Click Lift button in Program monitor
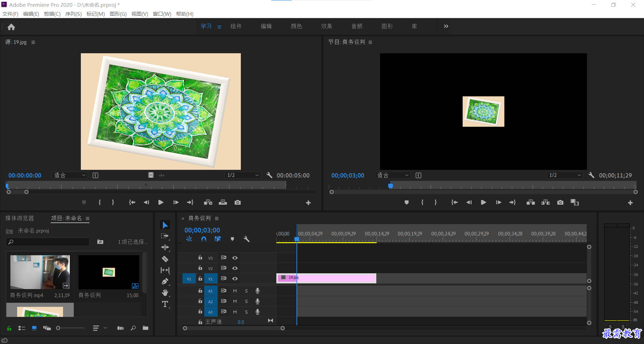This screenshot has height=344, width=644. tap(531, 202)
